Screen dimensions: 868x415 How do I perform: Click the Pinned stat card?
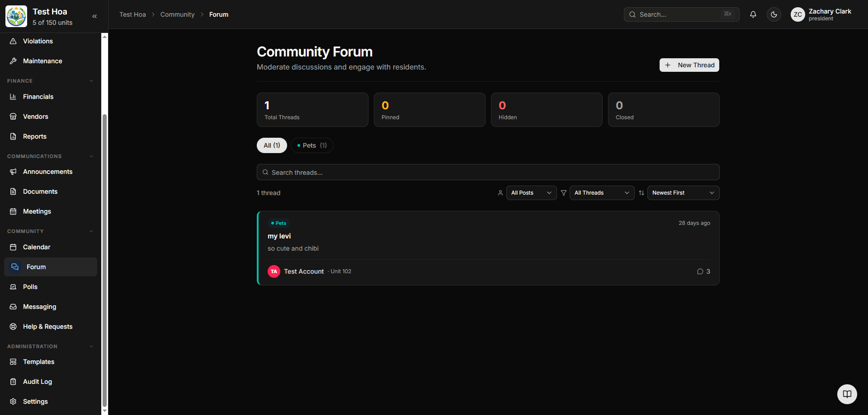[429, 110]
